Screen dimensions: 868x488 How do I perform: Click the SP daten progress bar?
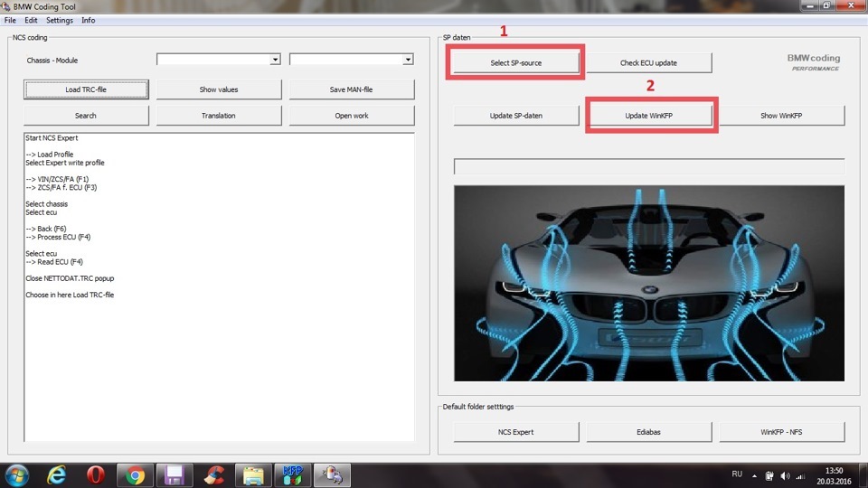649,166
